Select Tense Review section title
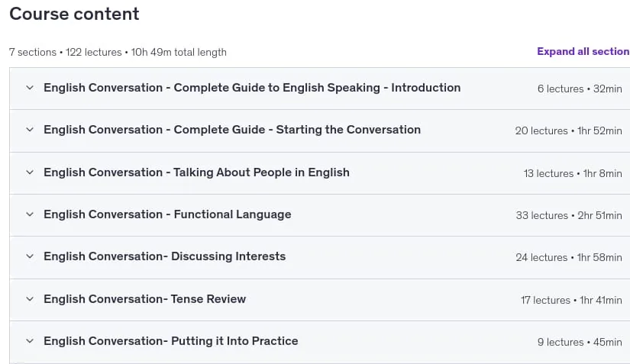 144,299
